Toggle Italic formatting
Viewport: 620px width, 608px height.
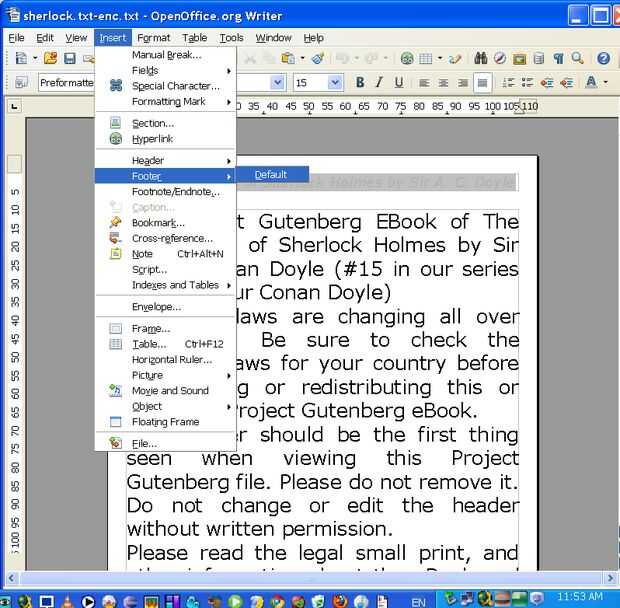tap(379, 82)
